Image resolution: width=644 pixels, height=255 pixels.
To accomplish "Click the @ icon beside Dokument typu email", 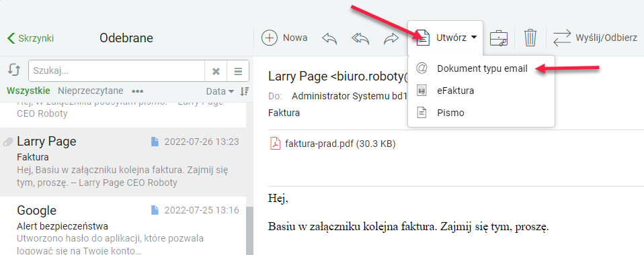I will coord(421,68).
